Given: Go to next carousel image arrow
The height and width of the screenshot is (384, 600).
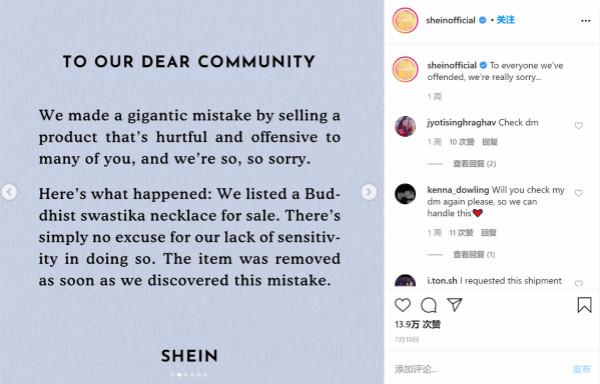Looking at the screenshot, I should (x=368, y=192).
